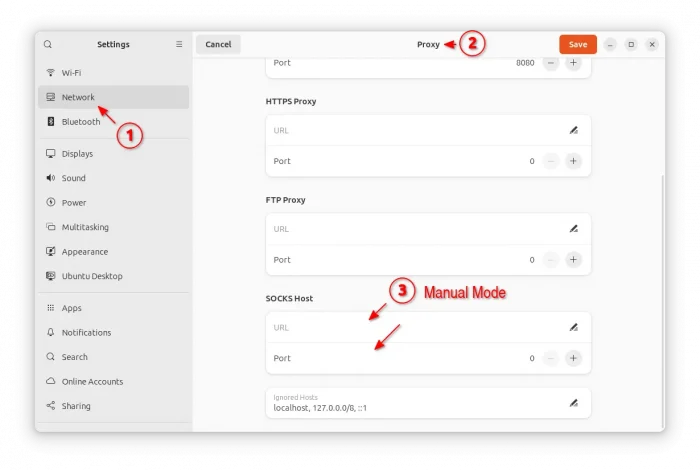Viewport: 700px width, 470px height.
Task: Go to Displays settings panel
Action: click(77, 154)
